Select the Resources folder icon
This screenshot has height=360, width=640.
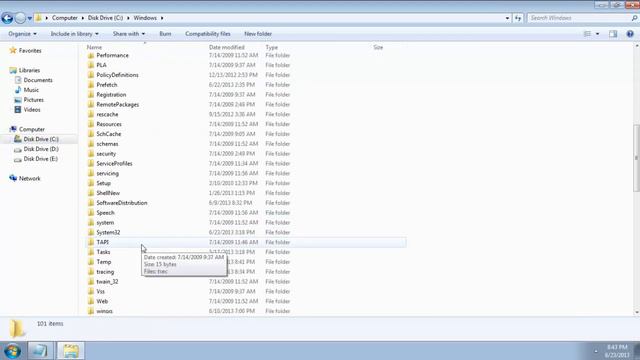click(x=91, y=124)
